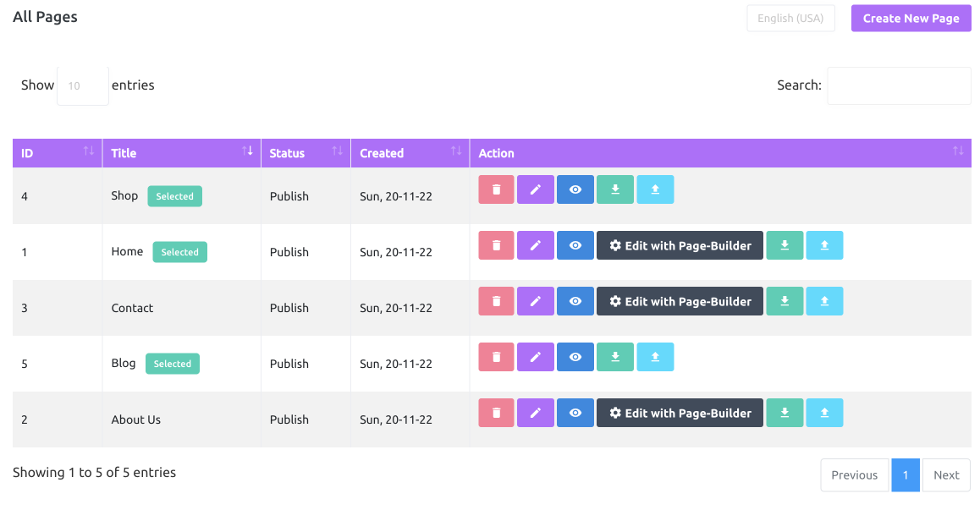
Task: Export the Blog page with the download icon
Action: 615,356
